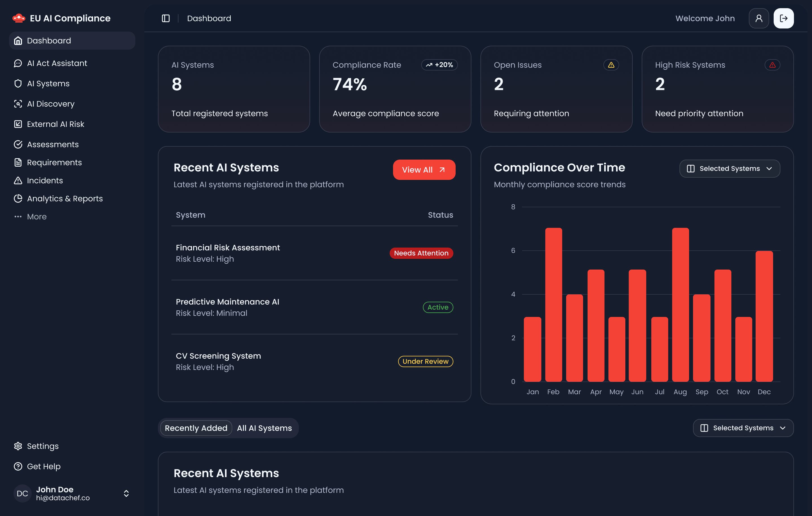Click the logout icon button

pyautogui.click(x=783, y=18)
